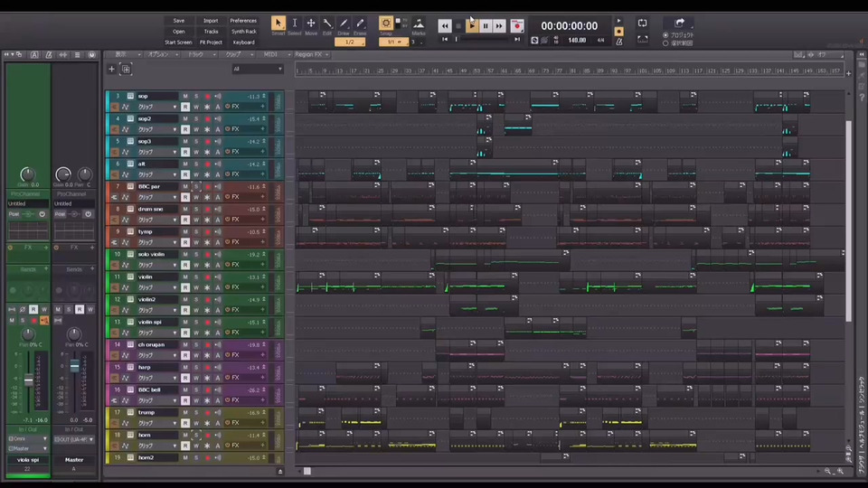Click the Synth Rack button
Screen dimensions: 868x488
(243, 31)
